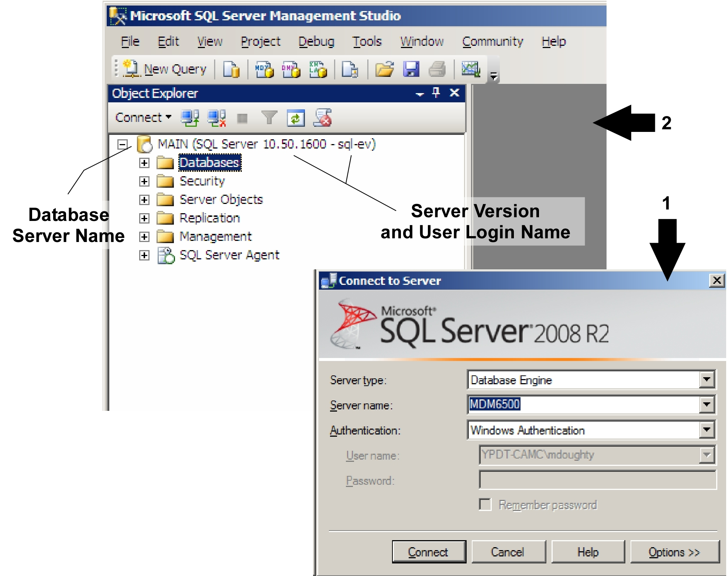Open the Window menu
The image size is (728, 576).
[422, 41]
